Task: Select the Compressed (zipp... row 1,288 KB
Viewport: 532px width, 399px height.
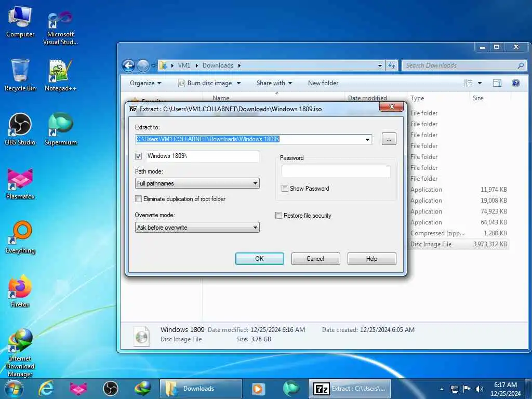Action: [x=459, y=233]
